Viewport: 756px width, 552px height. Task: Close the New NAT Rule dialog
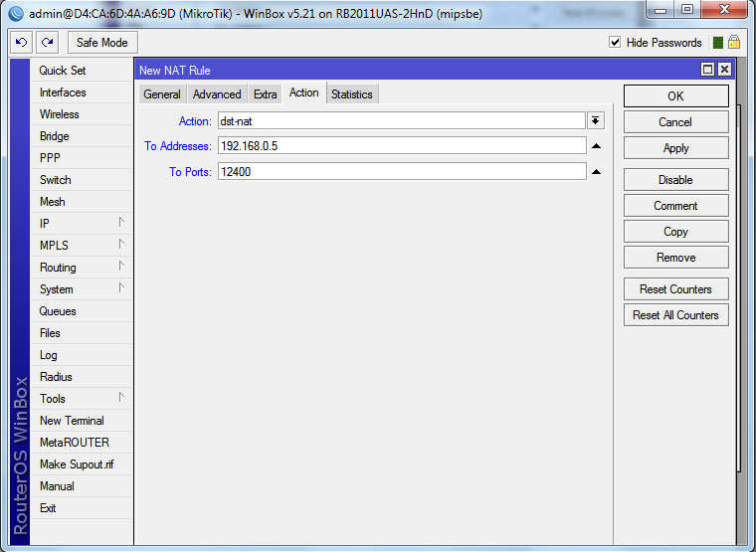(x=723, y=70)
